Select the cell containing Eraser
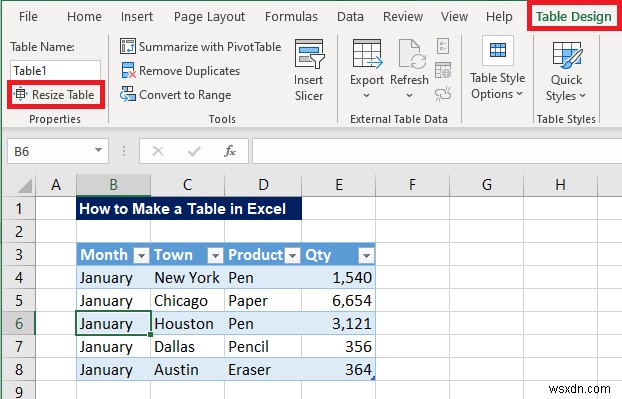622x399 pixels. tap(263, 370)
